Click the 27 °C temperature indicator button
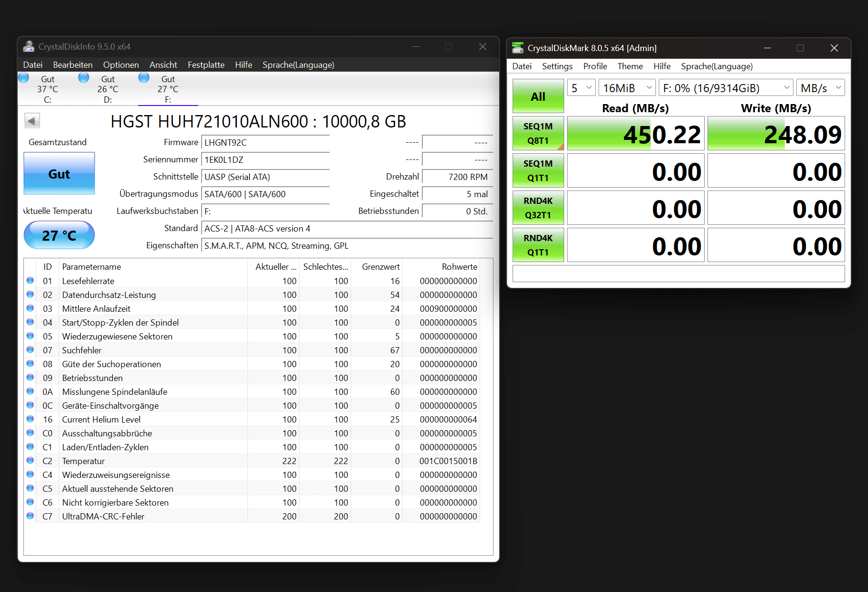This screenshot has height=592, width=868. pos(59,235)
